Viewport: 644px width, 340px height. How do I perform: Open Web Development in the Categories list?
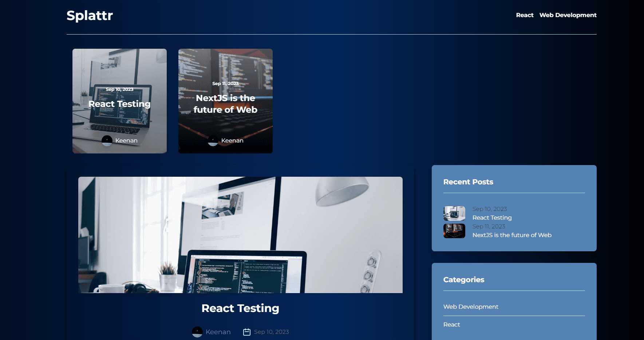(x=471, y=307)
